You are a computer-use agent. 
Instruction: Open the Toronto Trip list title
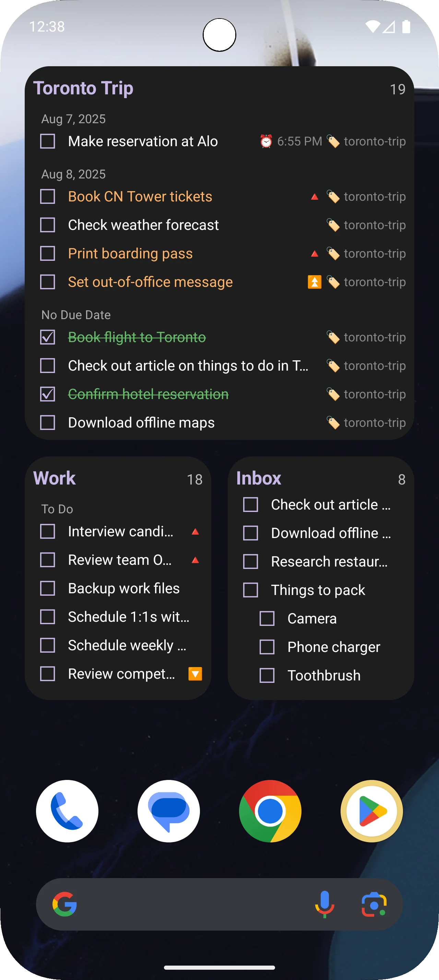point(83,88)
